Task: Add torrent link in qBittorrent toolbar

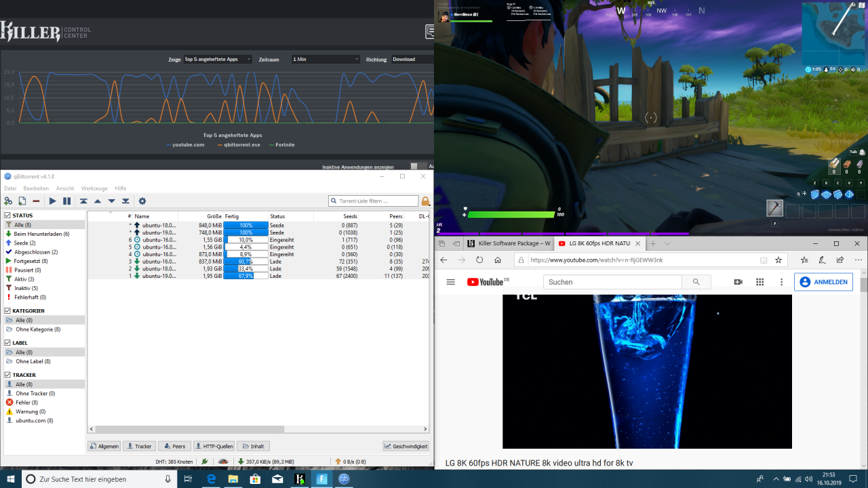Action: click(8, 201)
